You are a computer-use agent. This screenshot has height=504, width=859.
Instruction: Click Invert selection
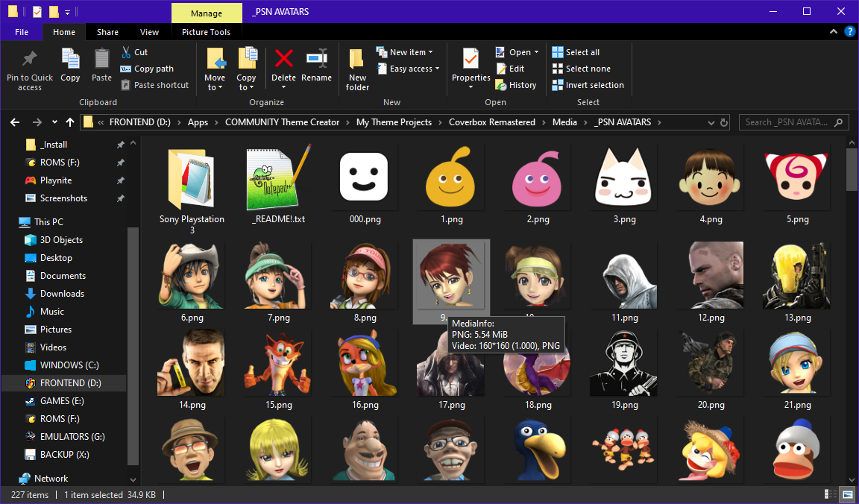(588, 85)
